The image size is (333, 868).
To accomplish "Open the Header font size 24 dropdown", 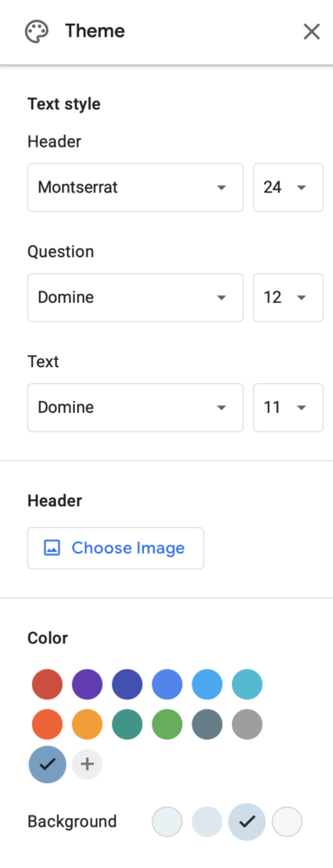I will pyautogui.click(x=288, y=187).
